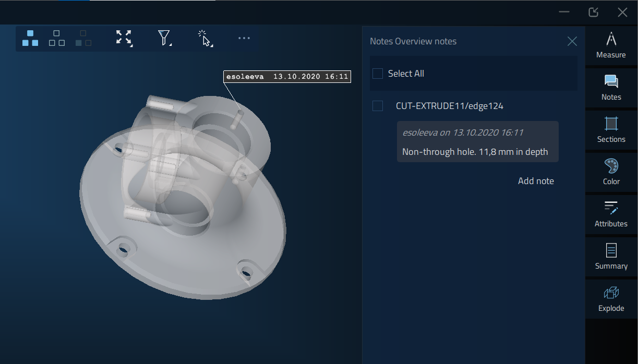Click Add note link
The width and height of the screenshot is (638, 364).
(536, 181)
